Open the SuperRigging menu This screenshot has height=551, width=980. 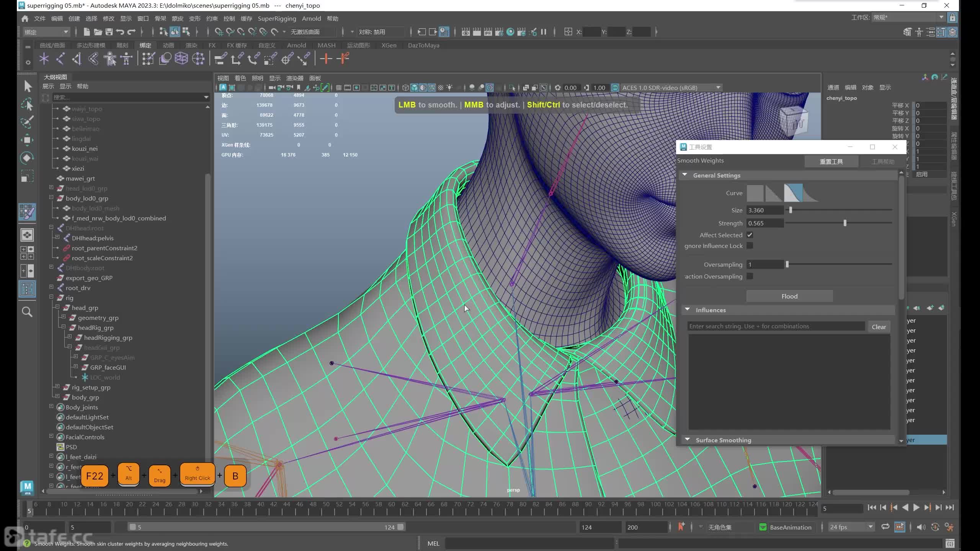coord(277,18)
